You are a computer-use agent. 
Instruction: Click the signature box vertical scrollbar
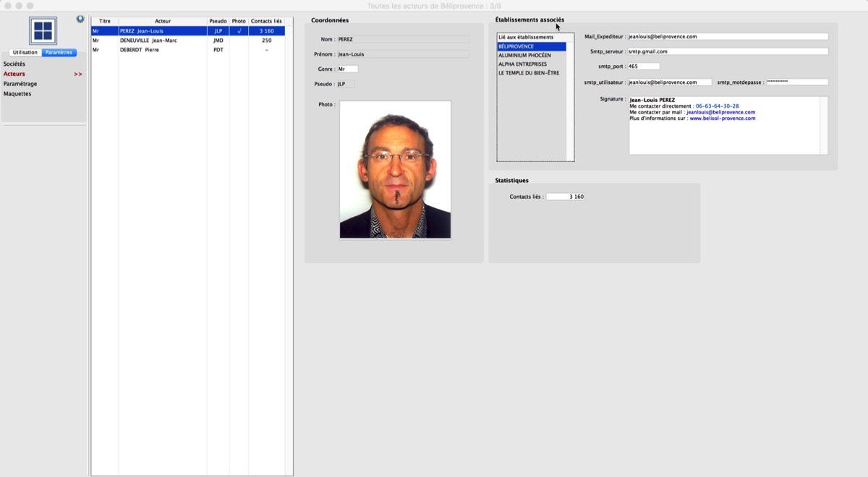[x=823, y=126]
